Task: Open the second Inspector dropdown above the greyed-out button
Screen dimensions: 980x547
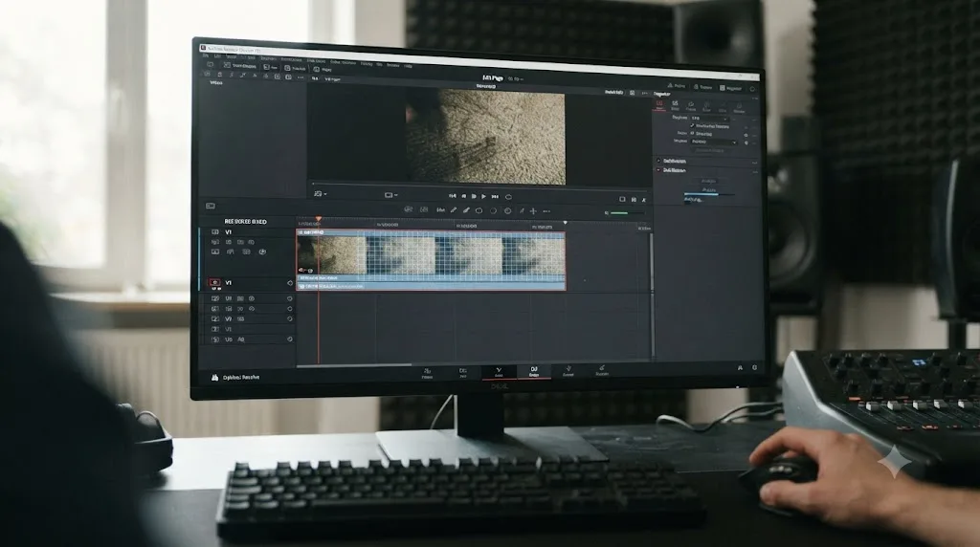Action: [714, 142]
